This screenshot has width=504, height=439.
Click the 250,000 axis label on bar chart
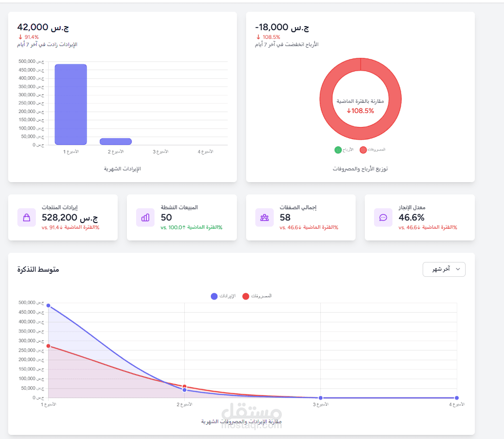tap(31, 103)
